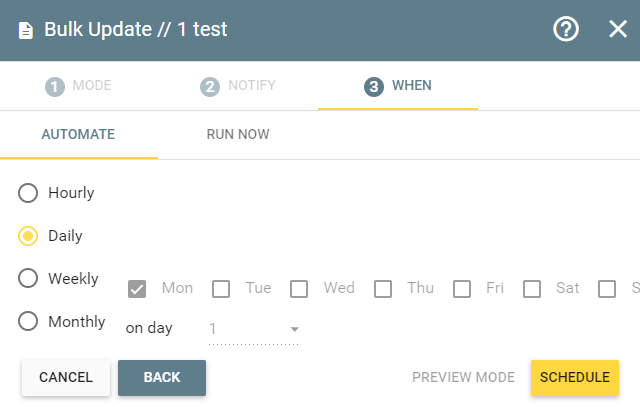Image resolution: width=640 pixels, height=407 pixels.
Task: Switch to the AUTOMATE tab
Action: tap(78, 134)
